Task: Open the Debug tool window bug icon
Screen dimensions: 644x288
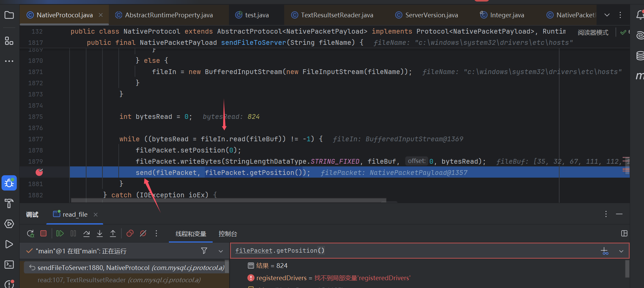Action: click(x=9, y=183)
